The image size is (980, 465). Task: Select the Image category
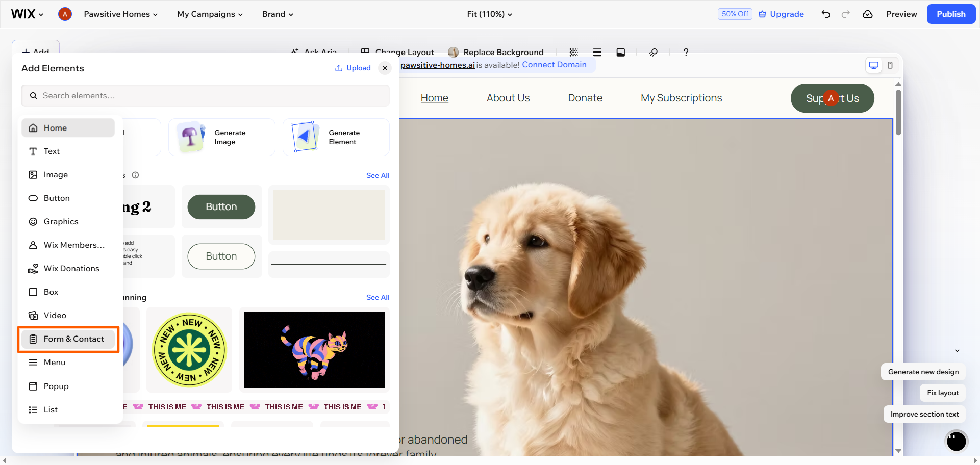click(68, 175)
